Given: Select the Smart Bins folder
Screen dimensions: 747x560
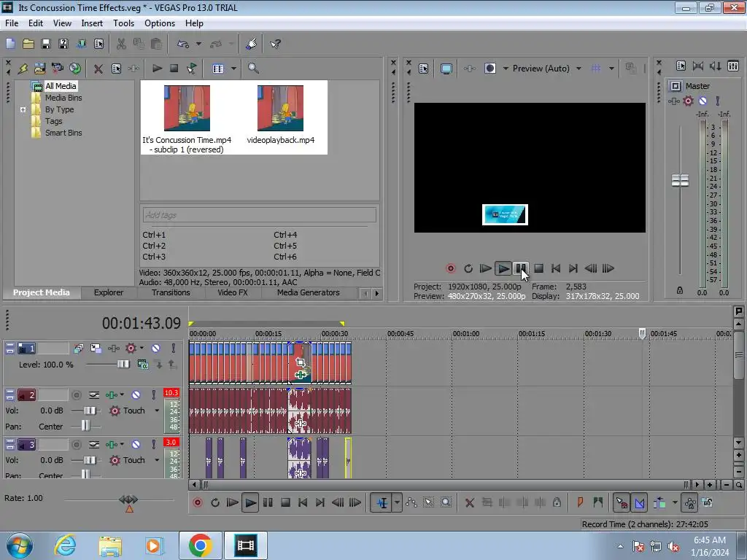Looking at the screenshot, I should [x=63, y=133].
